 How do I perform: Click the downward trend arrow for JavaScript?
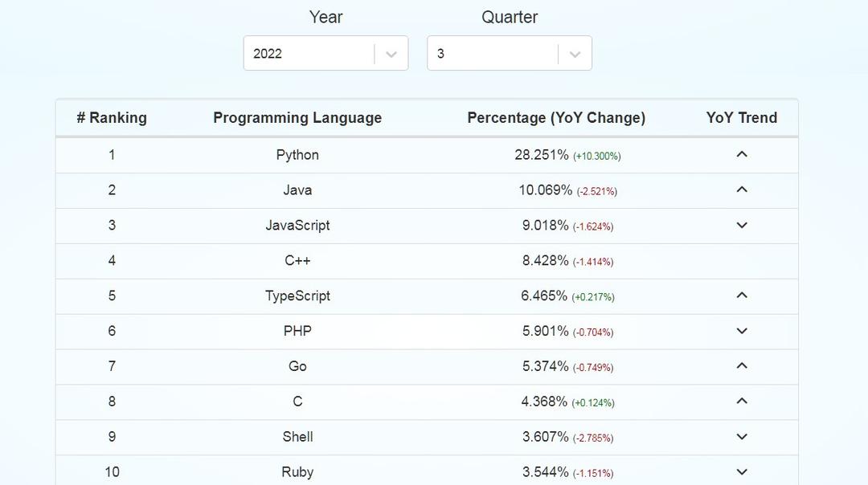[742, 226]
